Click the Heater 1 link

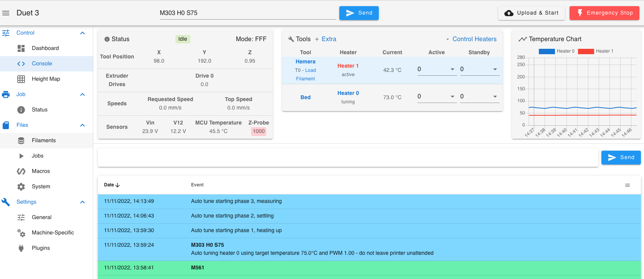click(348, 66)
